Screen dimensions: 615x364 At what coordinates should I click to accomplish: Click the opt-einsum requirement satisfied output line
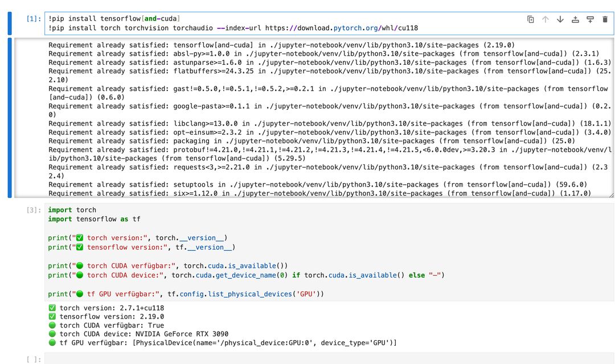(330, 133)
